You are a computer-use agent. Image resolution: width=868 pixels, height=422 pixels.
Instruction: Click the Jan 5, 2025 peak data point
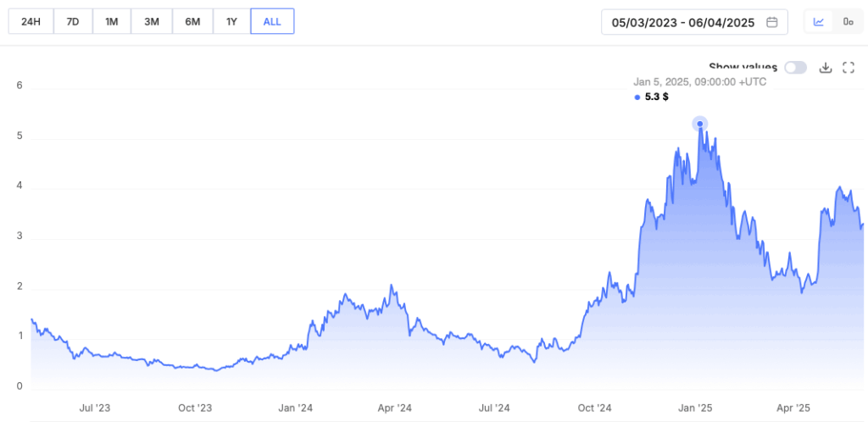[700, 124]
